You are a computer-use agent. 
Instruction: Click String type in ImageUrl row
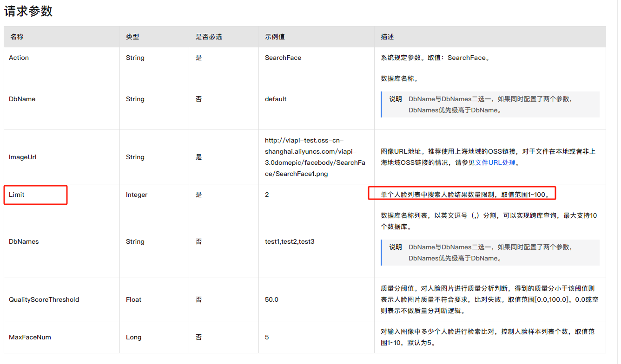point(135,157)
